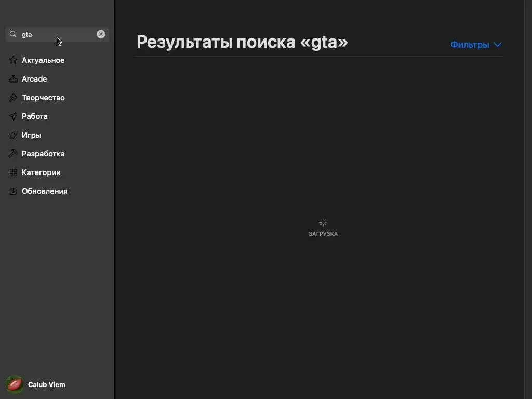Click the star icon beside Актуальное
Screen dimensions: 532x399
tap(13, 60)
